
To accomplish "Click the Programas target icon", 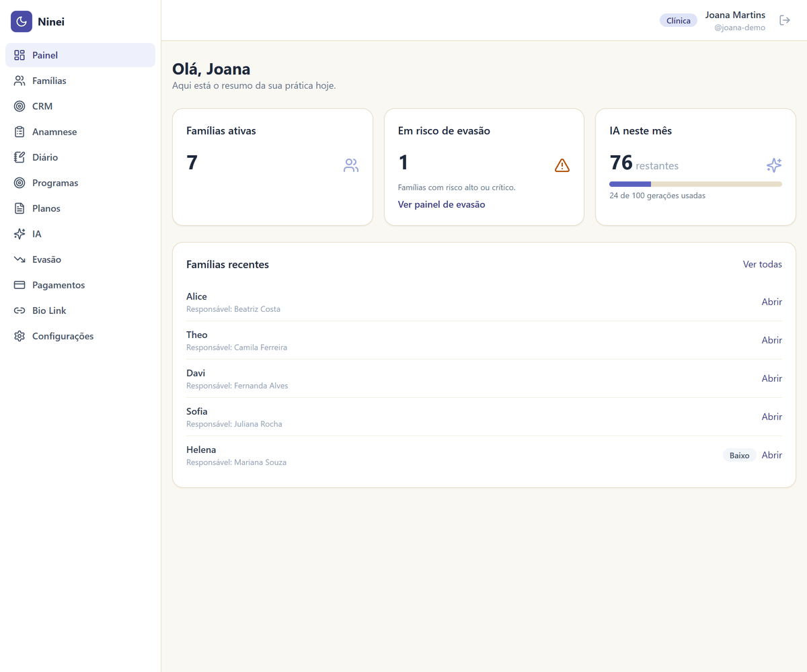I will 20,183.
